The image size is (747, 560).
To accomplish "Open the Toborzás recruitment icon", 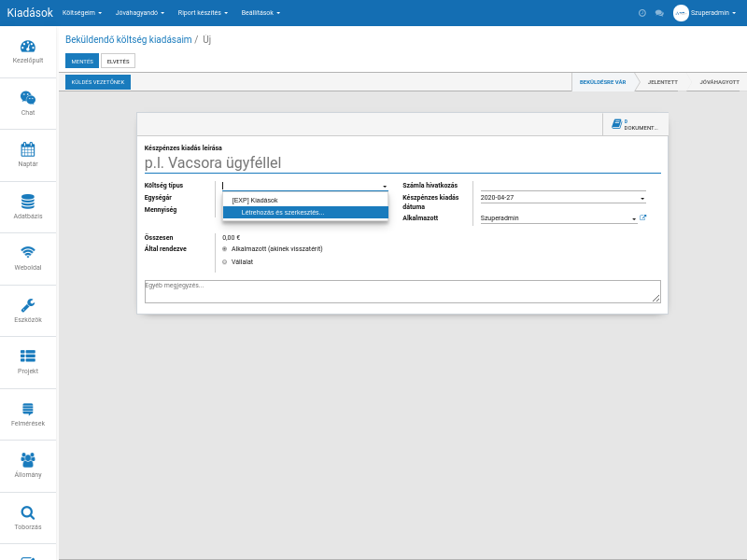I will (28, 512).
